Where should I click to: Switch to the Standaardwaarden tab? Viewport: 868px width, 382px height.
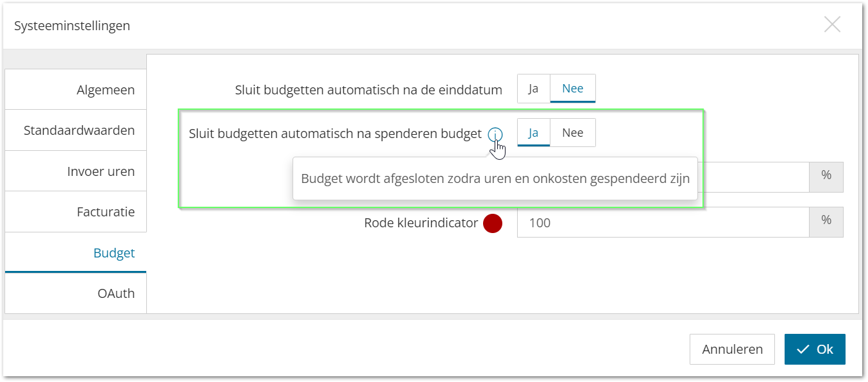[x=76, y=130]
